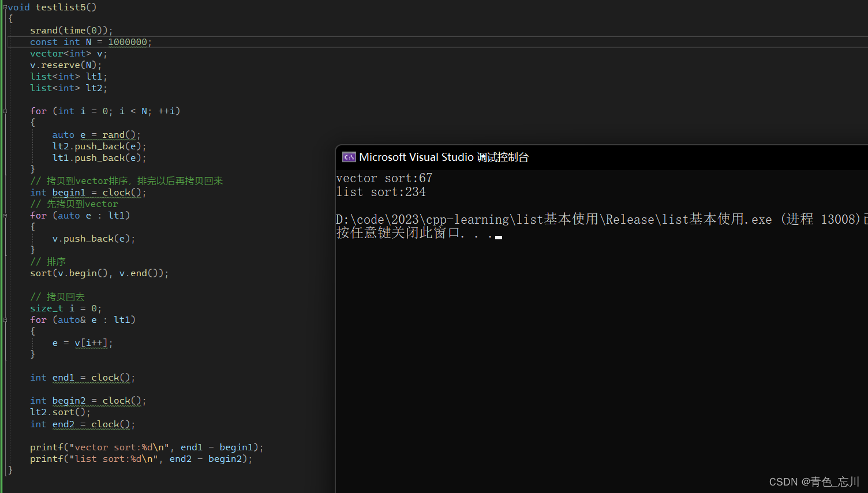Screen dimensions: 868x493
Task: Click the Microsoft Visual Studio console title
Action: point(444,157)
